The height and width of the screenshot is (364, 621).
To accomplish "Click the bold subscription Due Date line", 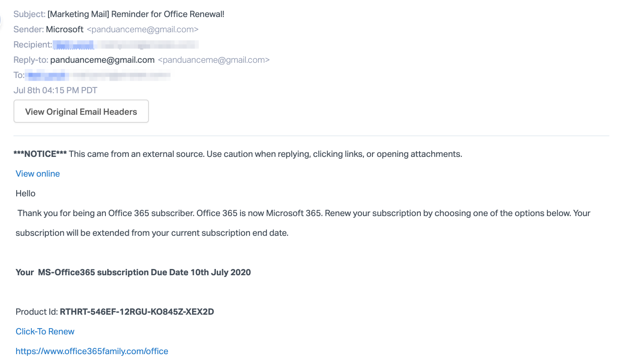I will coord(133,273).
